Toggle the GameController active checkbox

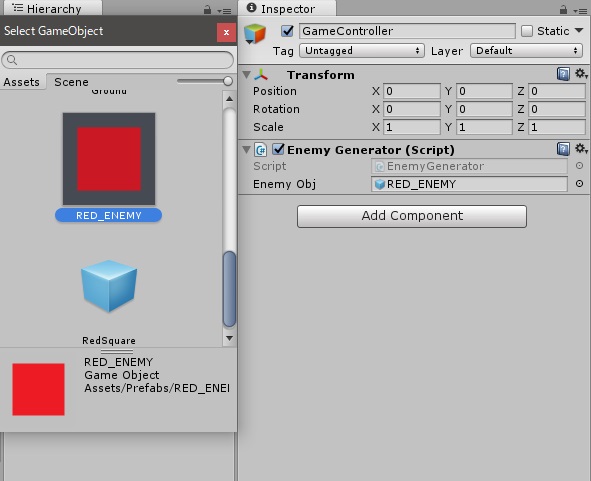287,31
